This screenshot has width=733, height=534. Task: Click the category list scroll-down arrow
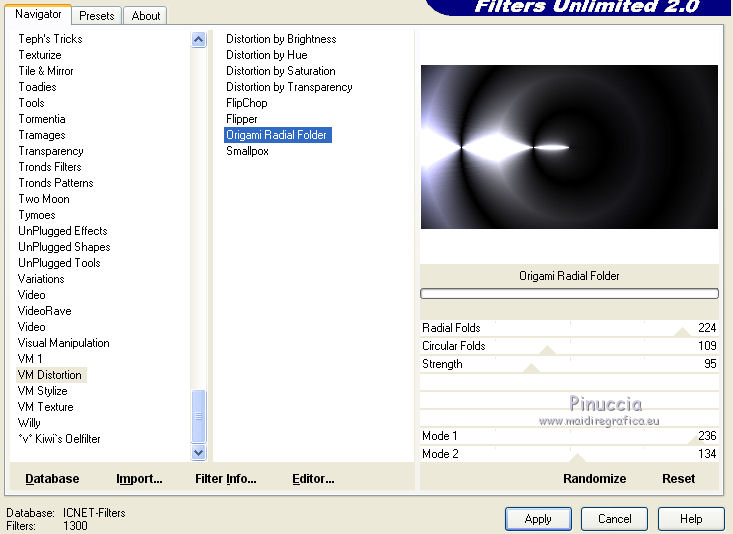[199, 453]
